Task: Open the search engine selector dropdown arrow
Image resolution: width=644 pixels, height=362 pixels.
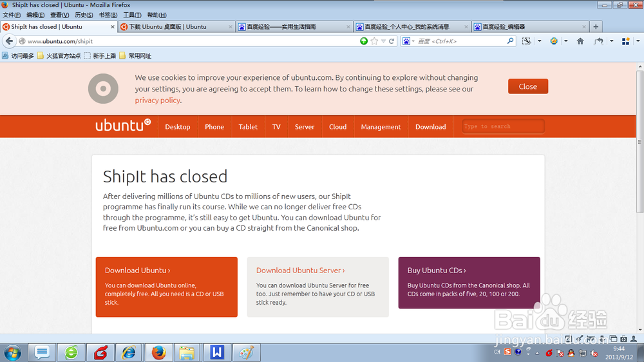Action: pyautogui.click(x=413, y=41)
